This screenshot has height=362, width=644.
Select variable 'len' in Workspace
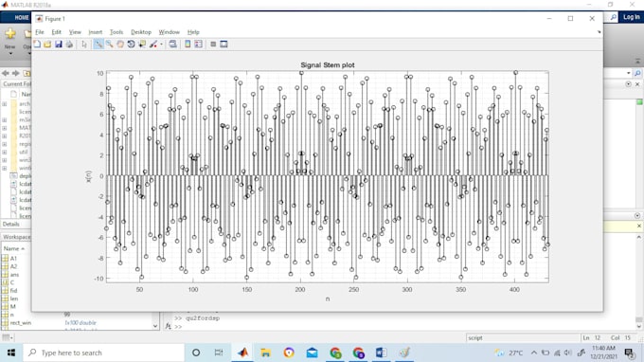pyautogui.click(x=14, y=299)
